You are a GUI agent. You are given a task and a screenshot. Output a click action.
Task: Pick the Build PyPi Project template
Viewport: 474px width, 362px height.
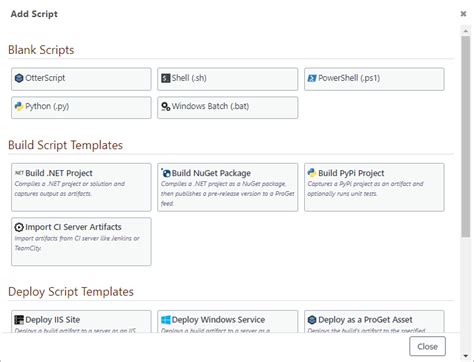[x=374, y=187]
